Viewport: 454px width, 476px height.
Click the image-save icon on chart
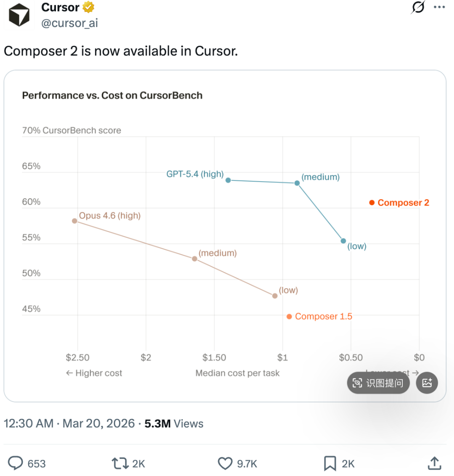click(427, 383)
